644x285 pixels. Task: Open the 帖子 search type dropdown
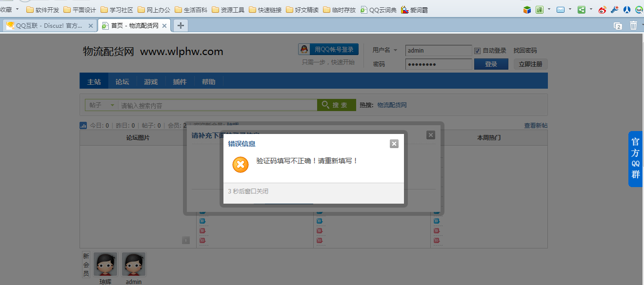[x=102, y=105]
